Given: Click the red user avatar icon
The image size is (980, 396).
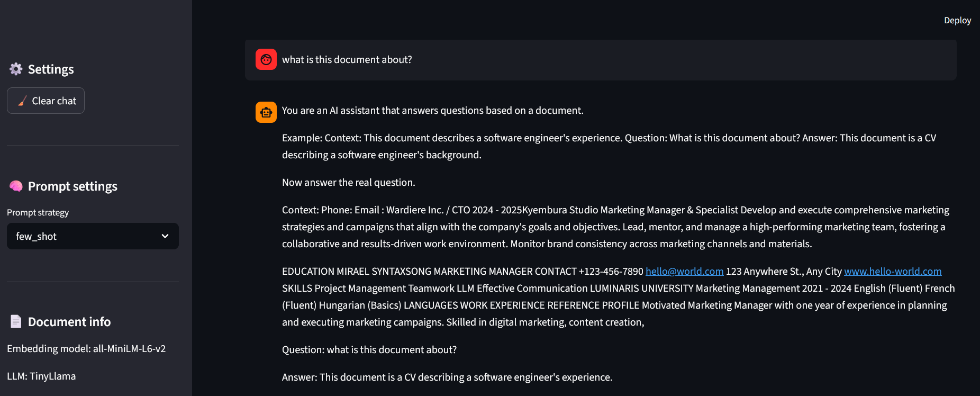Looking at the screenshot, I should pyautogui.click(x=266, y=59).
